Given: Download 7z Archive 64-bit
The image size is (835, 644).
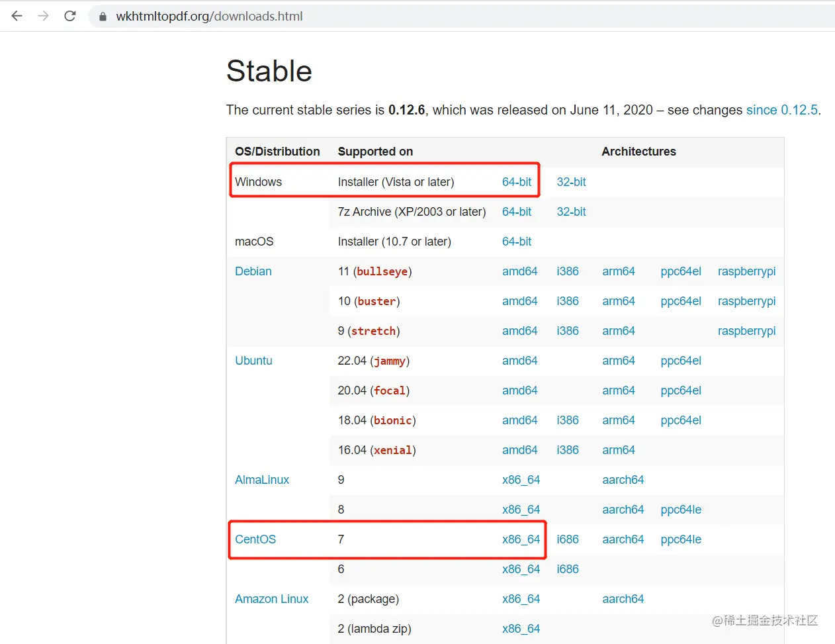Looking at the screenshot, I should tap(517, 212).
